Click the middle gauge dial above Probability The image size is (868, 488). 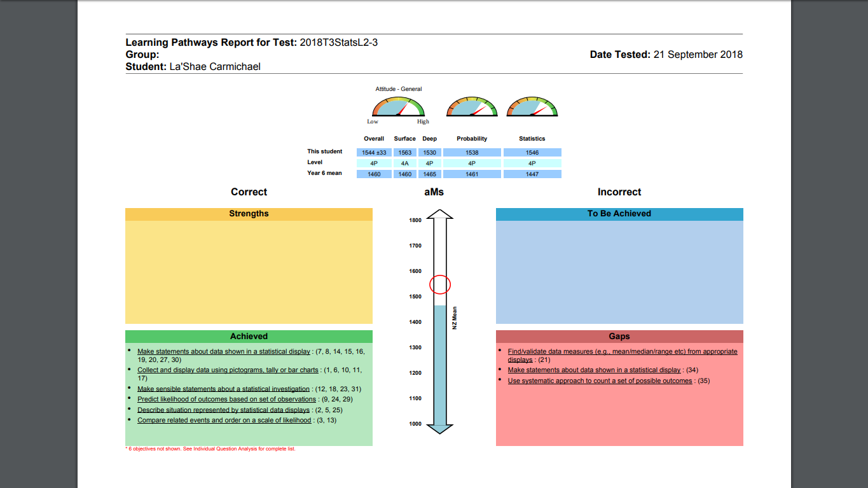pyautogui.click(x=472, y=106)
